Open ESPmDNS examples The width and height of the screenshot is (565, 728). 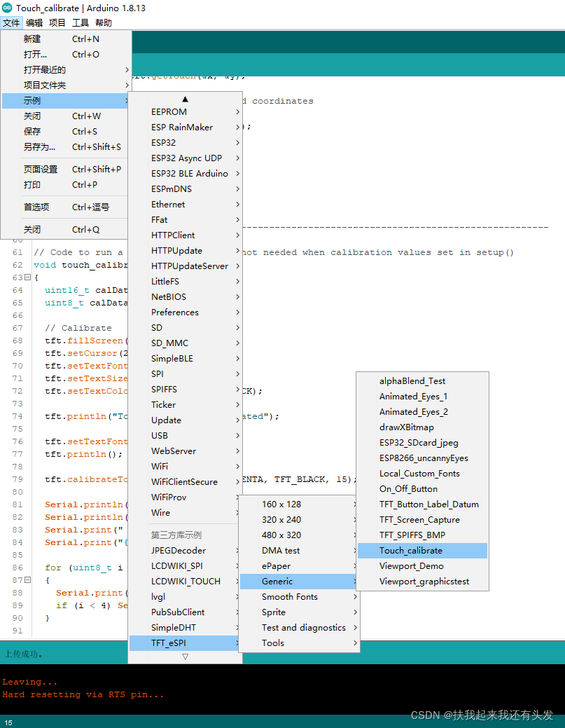pyautogui.click(x=185, y=189)
